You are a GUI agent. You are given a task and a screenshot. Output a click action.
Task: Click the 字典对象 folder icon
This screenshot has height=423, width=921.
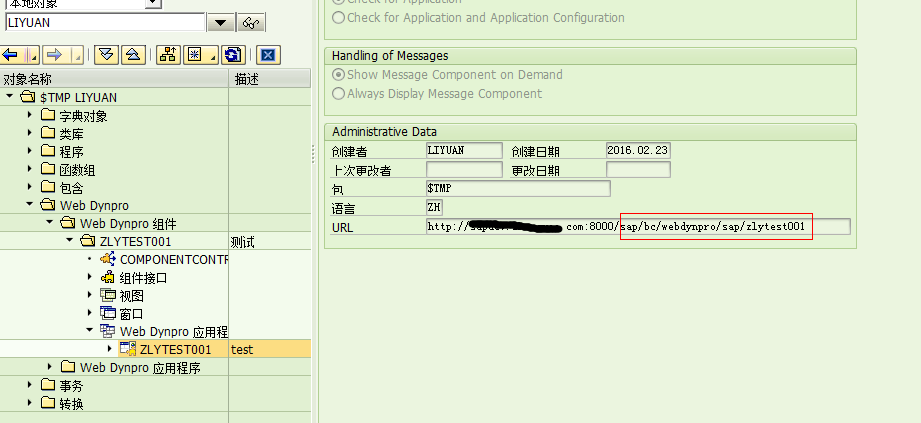[48, 115]
